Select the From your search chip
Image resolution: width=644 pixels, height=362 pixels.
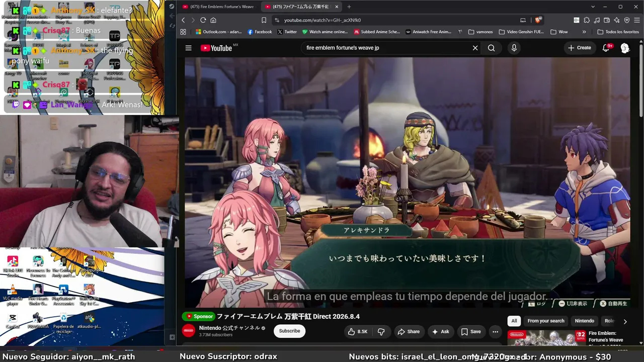click(x=546, y=321)
